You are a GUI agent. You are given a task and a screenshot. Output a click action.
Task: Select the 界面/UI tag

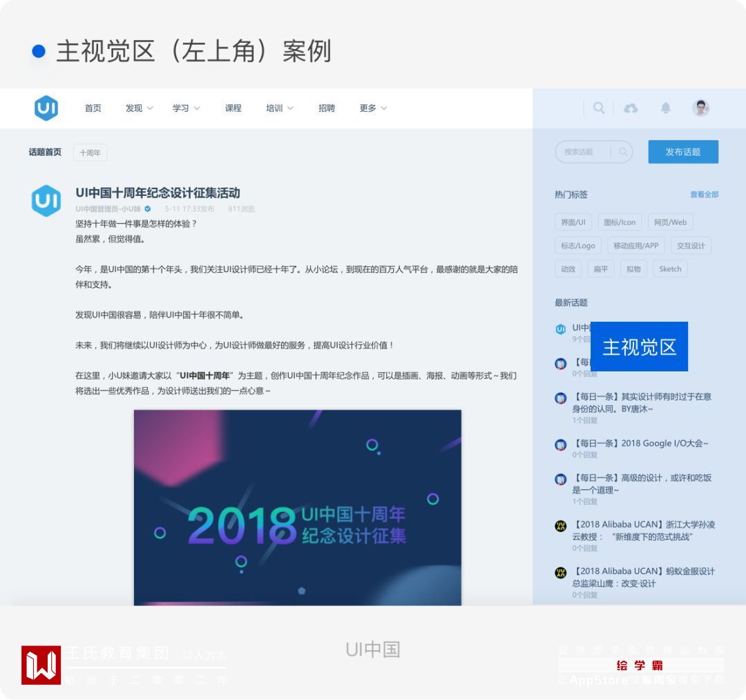pyautogui.click(x=573, y=222)
